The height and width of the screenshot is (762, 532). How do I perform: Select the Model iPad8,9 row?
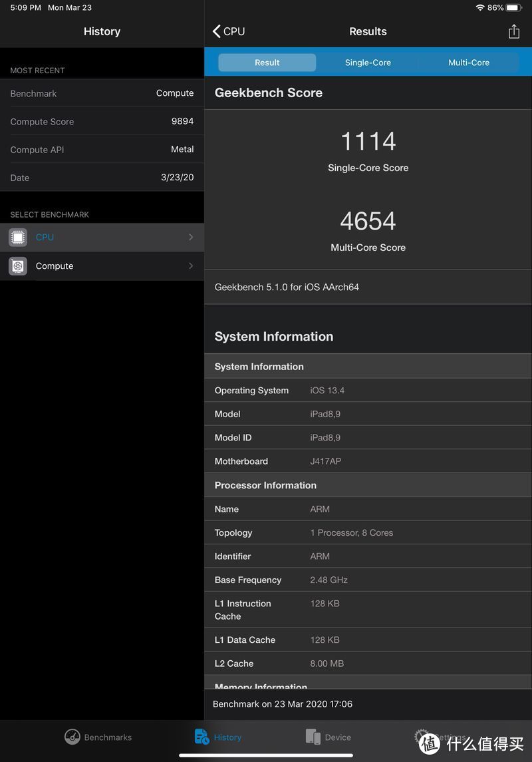click(368, 414)
